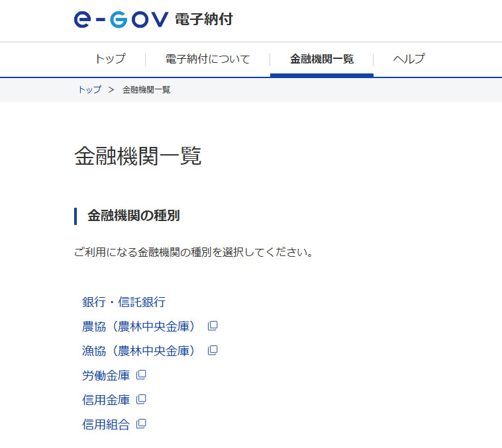Click the external-link icon beside 信用組合

[141, 424]
